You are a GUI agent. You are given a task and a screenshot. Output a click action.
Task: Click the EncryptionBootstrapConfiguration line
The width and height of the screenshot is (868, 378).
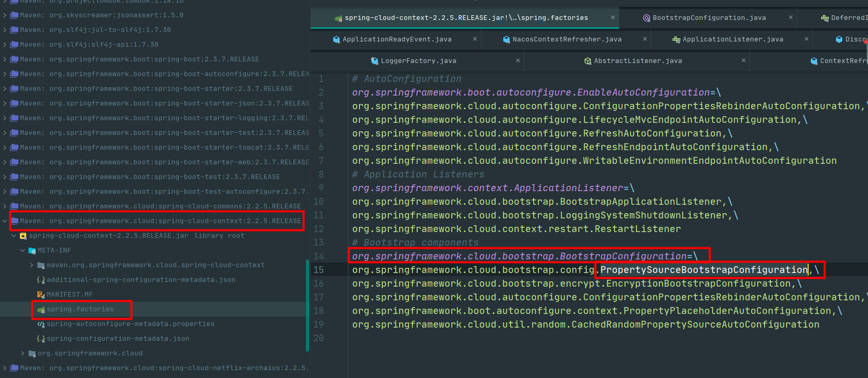[x=577, y=283]
